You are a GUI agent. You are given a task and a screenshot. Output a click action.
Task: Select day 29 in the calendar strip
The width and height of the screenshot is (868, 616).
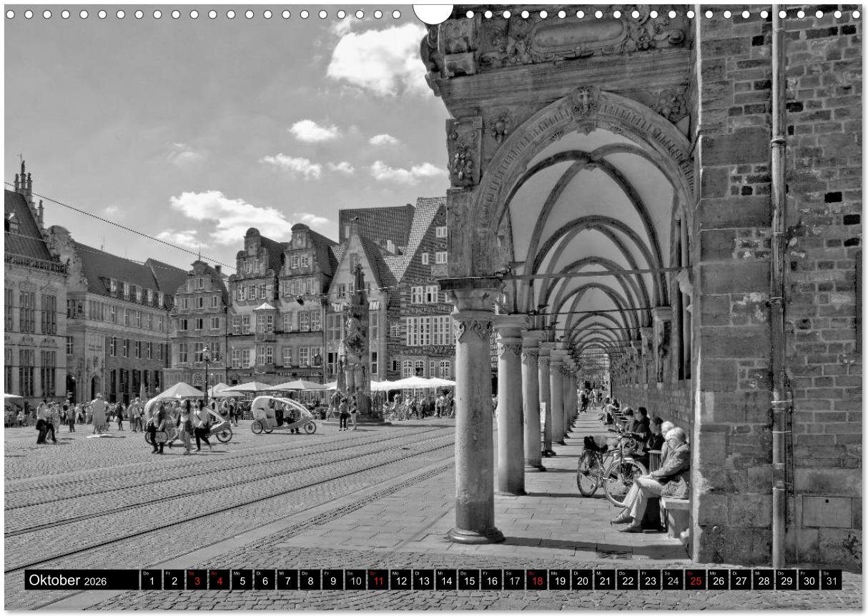coord(785,580)
